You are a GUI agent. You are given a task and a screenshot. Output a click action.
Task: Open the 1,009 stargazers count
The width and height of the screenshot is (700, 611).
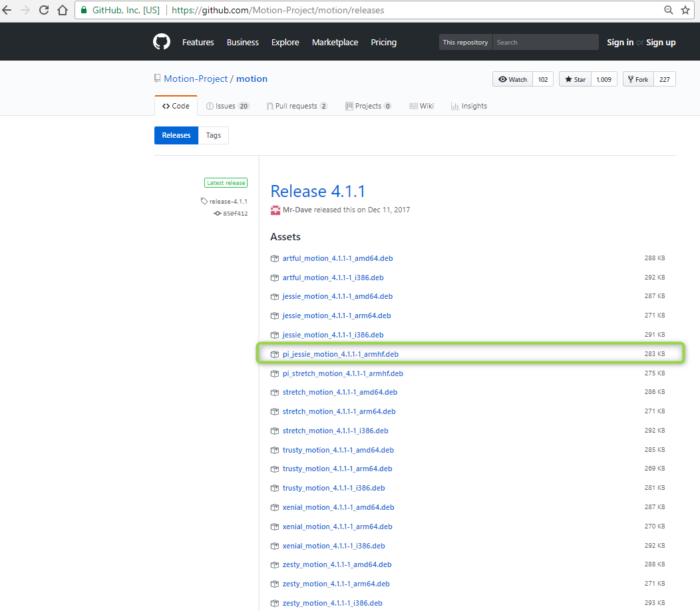pos(604,79)
